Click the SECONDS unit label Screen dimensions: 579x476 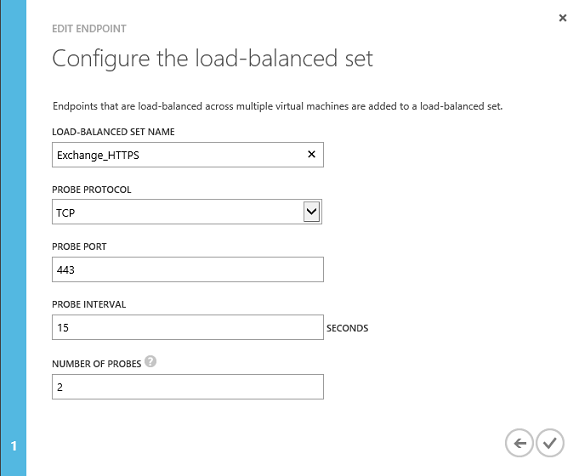[347, 328]
